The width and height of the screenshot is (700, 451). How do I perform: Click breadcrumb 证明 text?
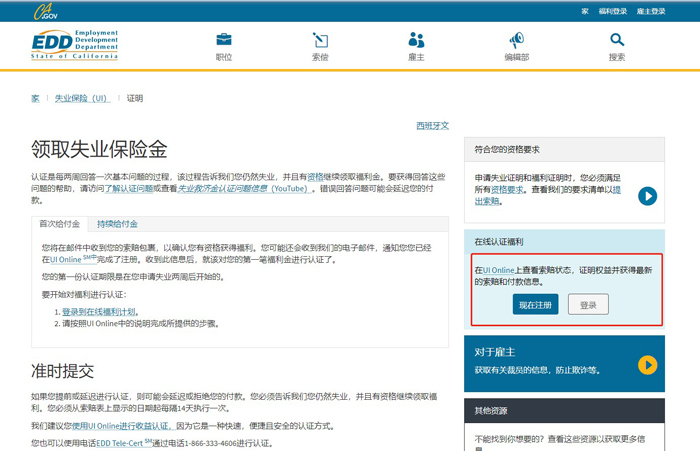(135, 98)
